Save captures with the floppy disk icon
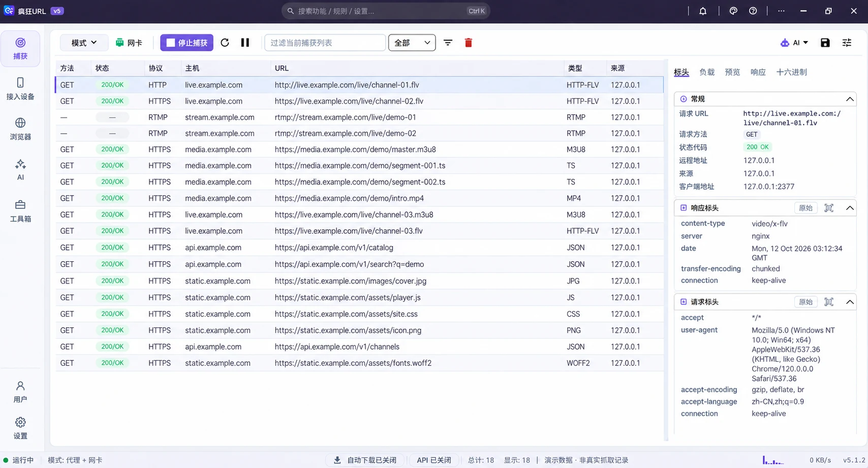 coord(825,43)
